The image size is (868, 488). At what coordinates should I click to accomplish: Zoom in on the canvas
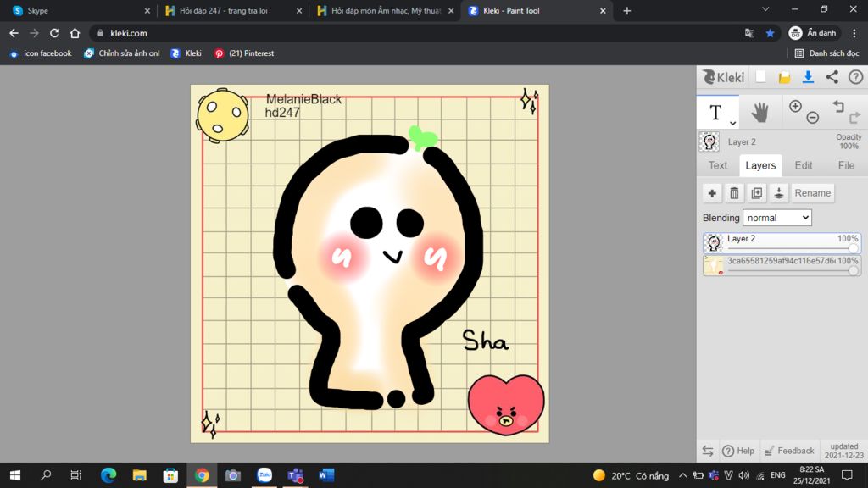coord(795,106)
